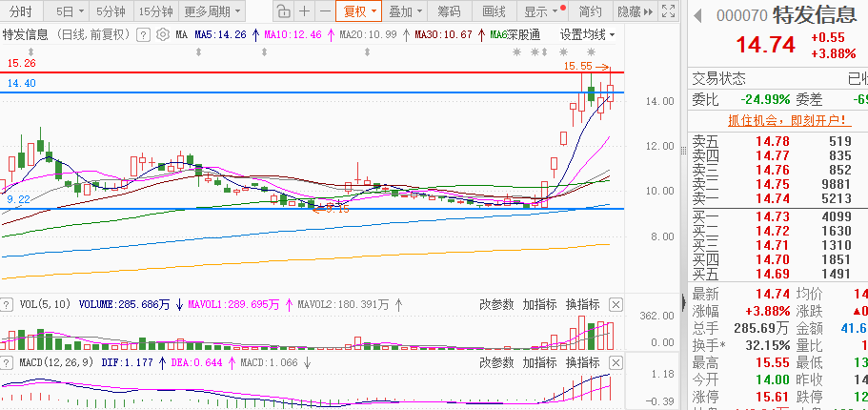This screenshot has width=868, height=410.
Task: Click the MA5:14.26 indicator label
Action: [220, 35]
